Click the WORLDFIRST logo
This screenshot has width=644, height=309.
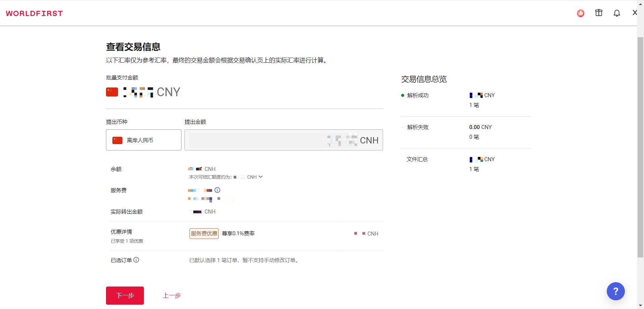[x=34, y=13]
